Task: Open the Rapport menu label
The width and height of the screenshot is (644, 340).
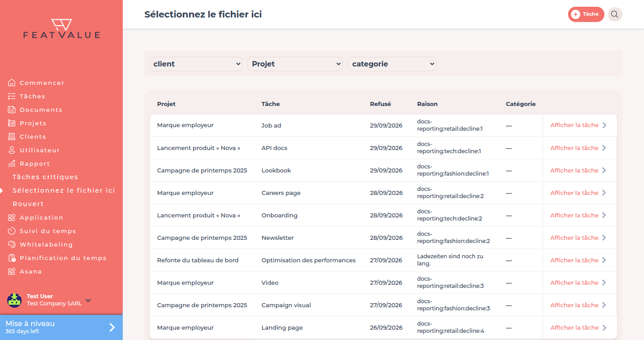Action: (x=35, y=163)
